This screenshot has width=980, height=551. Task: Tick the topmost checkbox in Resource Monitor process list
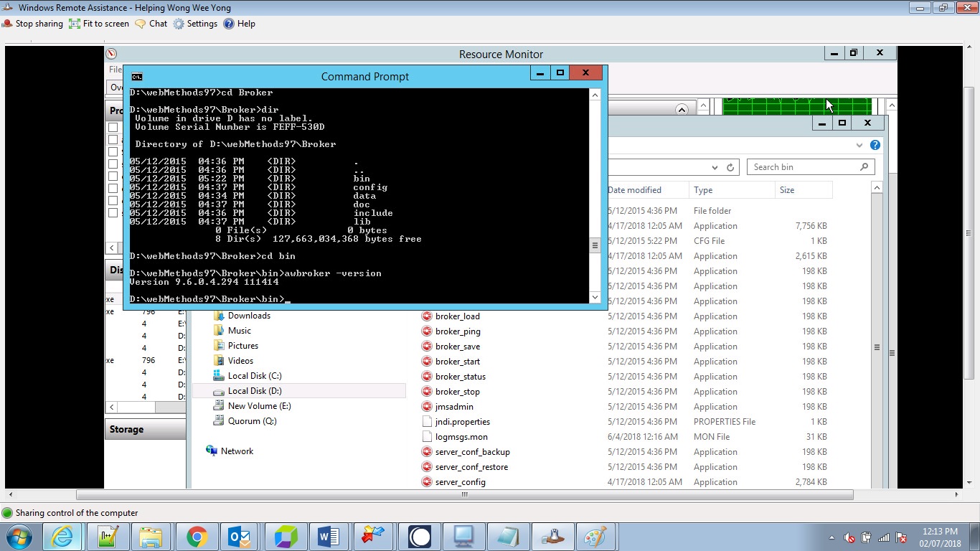[x=113, y=128]
